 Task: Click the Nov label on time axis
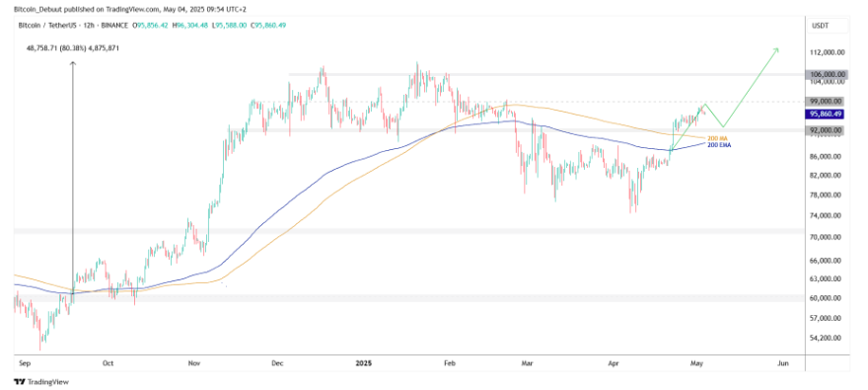(x=193, y=363)
